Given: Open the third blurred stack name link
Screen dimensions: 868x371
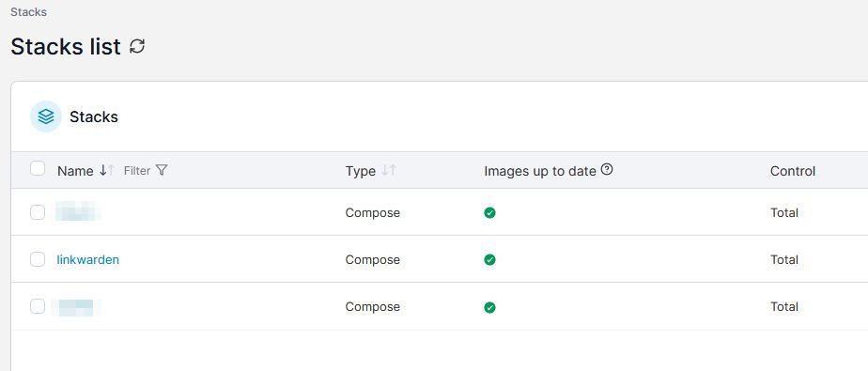Looking at the screenshot, I should (x=76, y=307).
